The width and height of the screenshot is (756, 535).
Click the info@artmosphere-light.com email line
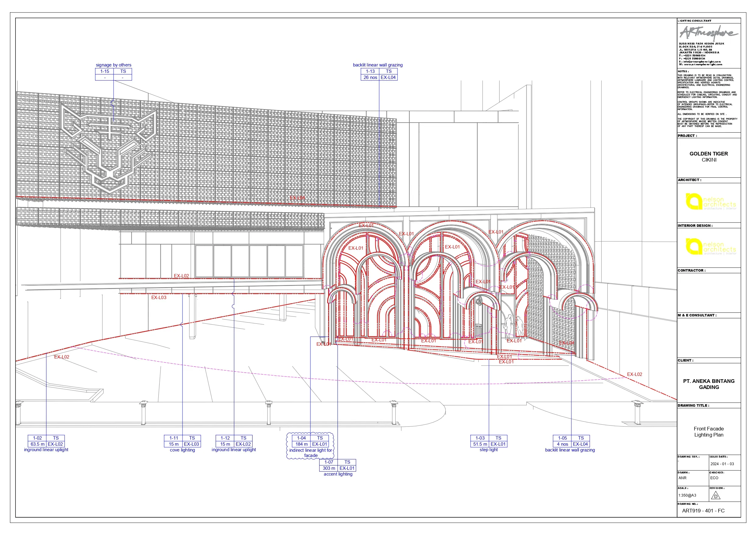coord(700,62)
